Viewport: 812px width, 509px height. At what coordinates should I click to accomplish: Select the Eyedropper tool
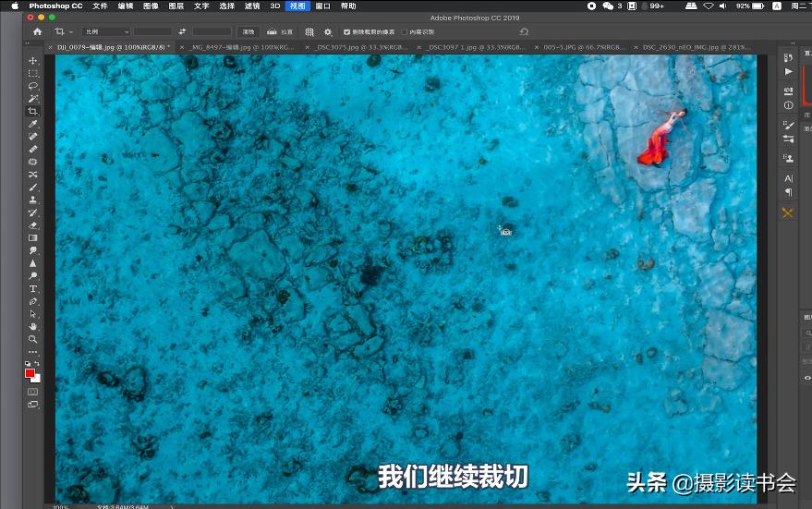tap(33, 124)
